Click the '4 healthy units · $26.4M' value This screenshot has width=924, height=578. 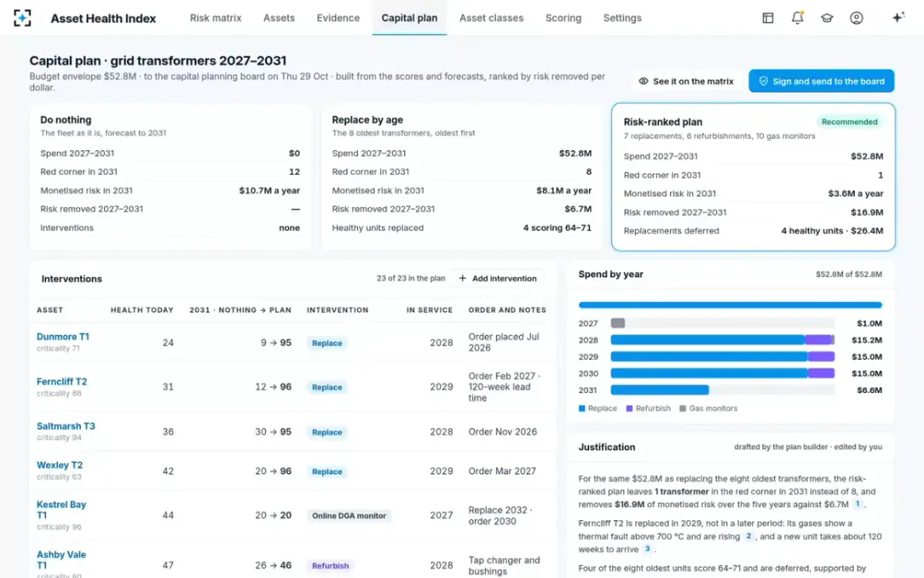pos(832,230)
